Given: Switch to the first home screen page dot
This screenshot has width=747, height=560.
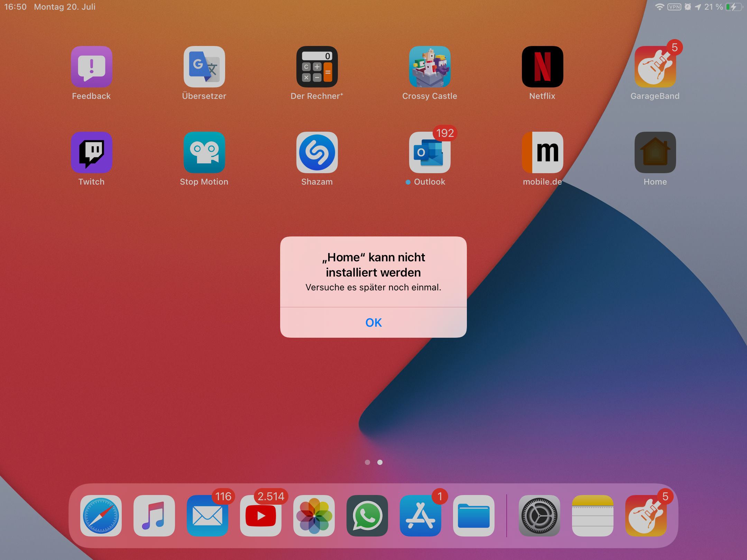Looking at the screenshot, I should coord(367,462).
